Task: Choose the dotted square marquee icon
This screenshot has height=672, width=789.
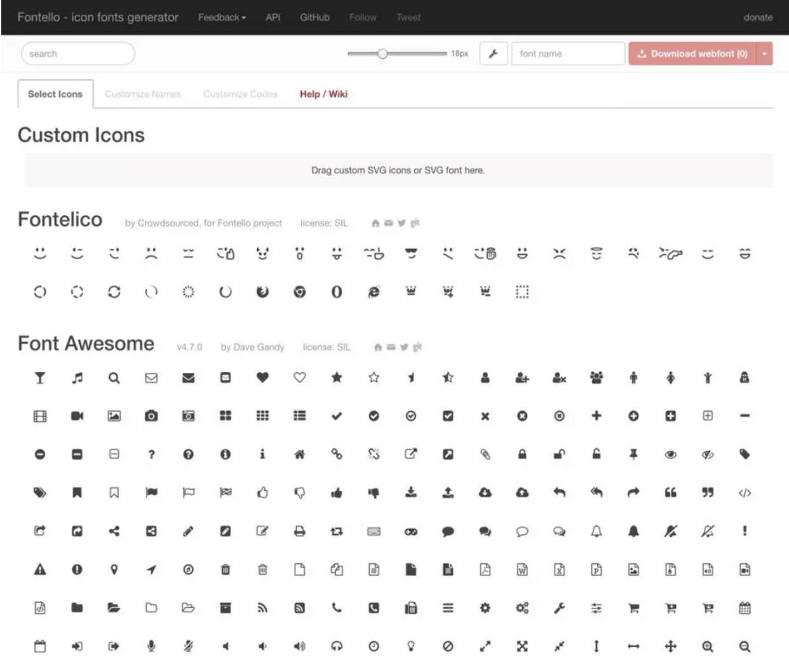Action: tap(522, 292)
